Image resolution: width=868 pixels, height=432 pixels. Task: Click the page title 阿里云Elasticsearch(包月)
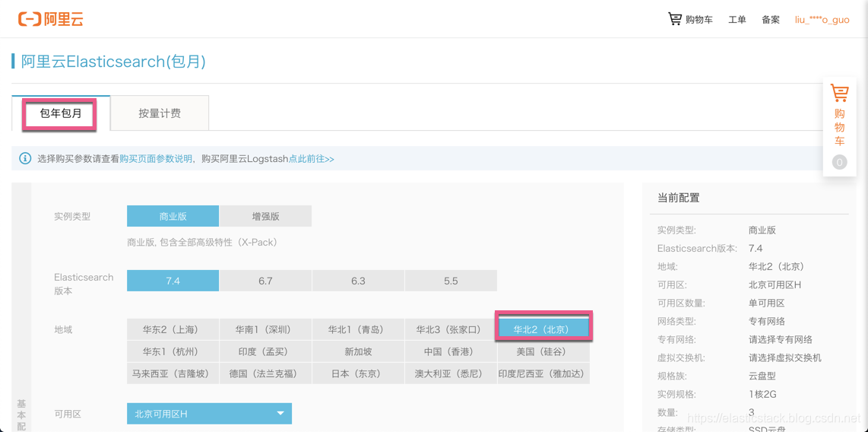113,62
